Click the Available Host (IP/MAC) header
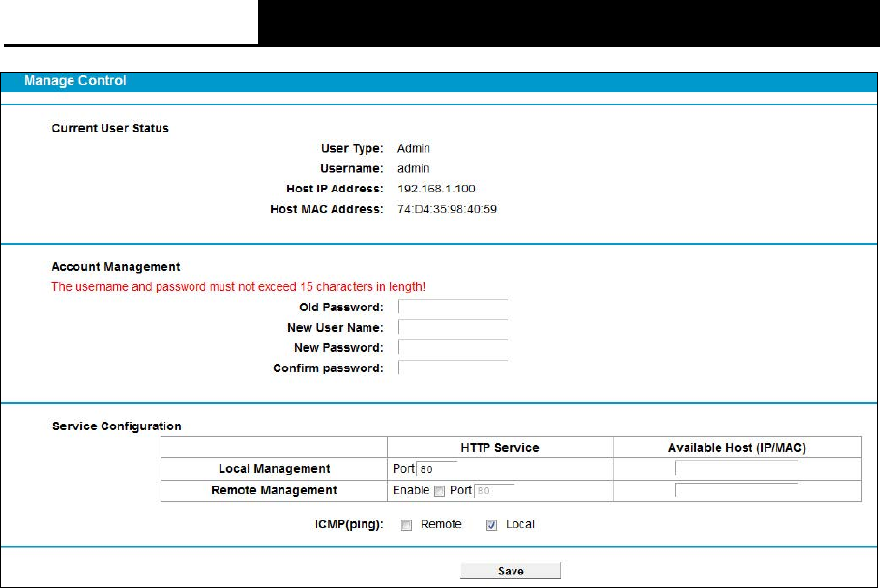 [736, 448]
